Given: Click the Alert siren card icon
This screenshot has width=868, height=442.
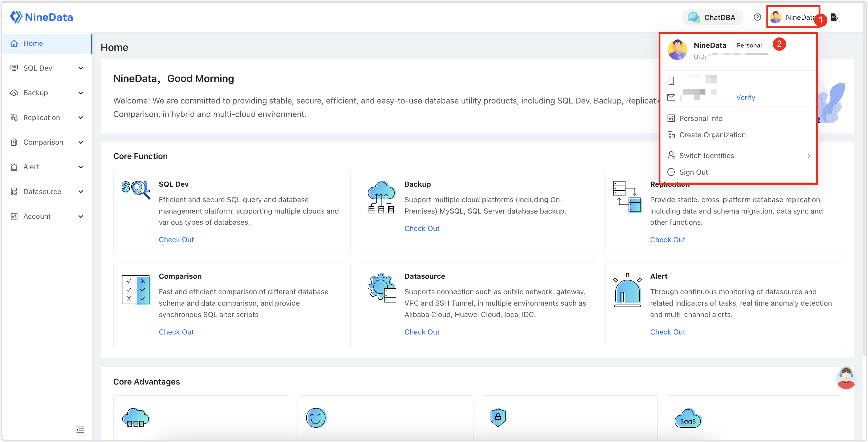Looking at the screenshot, I should click(x=627, y=290).
